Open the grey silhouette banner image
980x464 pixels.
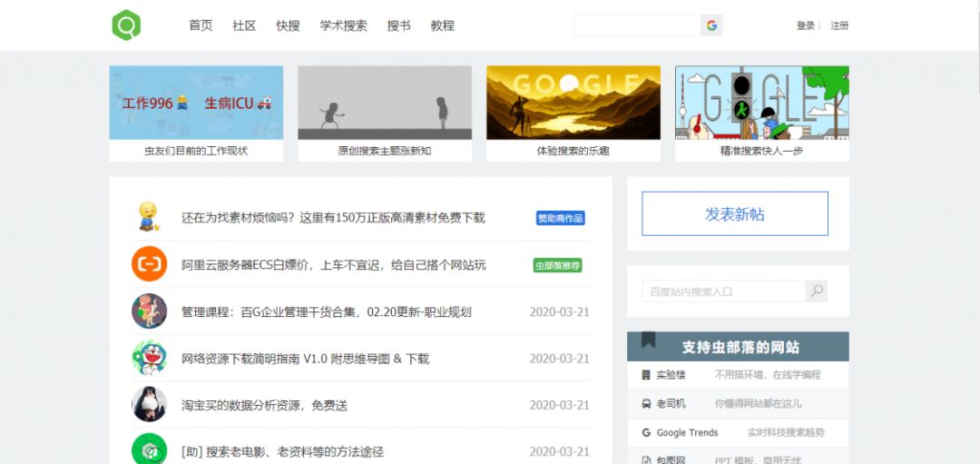[385, 103]
